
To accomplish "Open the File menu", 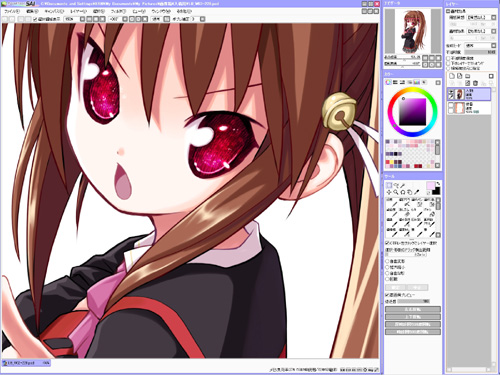I will point(12,11).
